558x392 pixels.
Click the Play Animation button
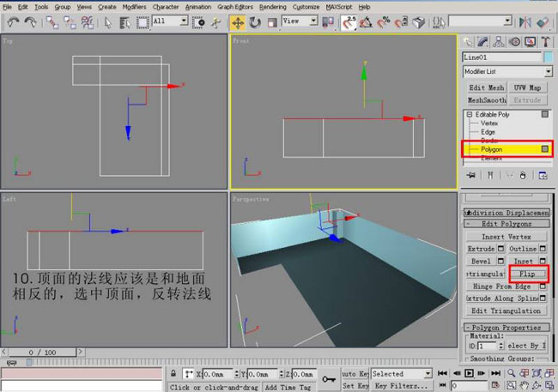(469, 374)
